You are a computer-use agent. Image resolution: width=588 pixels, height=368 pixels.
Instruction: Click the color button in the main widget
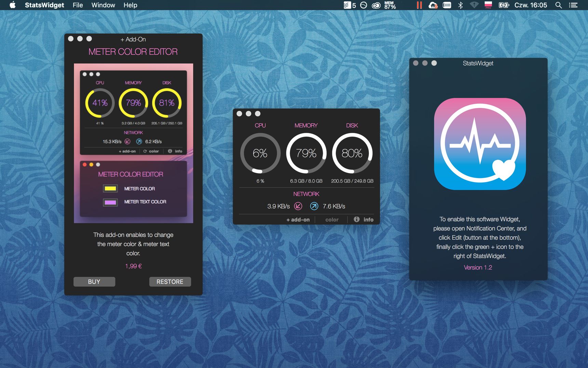coord(332,220)
